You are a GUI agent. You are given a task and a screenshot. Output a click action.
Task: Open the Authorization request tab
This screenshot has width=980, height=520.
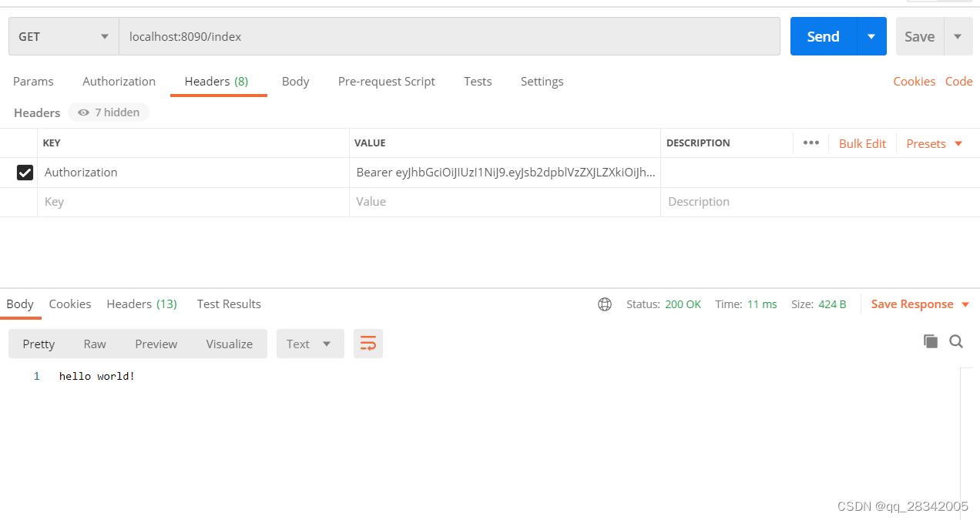[x=119, y=81]
